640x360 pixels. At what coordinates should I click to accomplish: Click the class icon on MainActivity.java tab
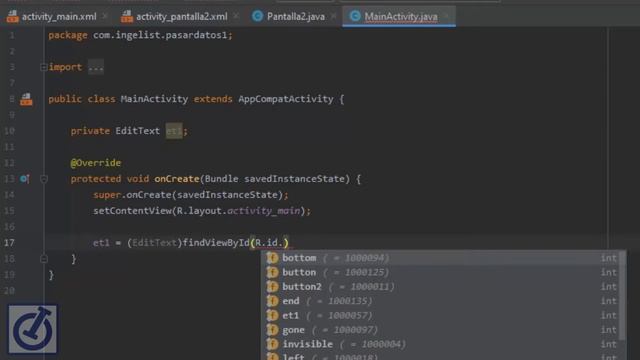click(355, 16)
